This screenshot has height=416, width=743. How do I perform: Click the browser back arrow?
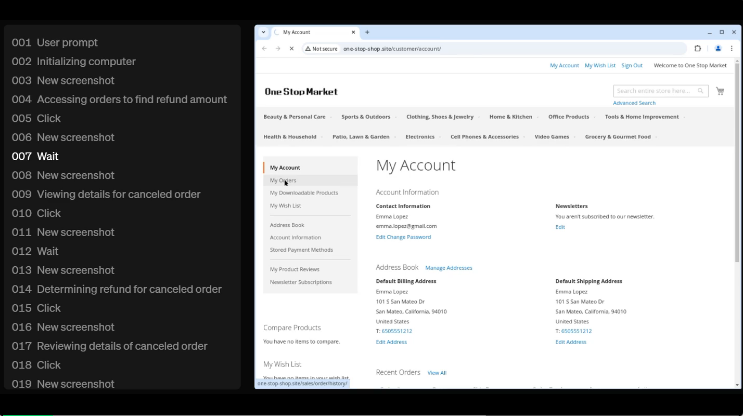pyautogui.click(x=264, y=48)
